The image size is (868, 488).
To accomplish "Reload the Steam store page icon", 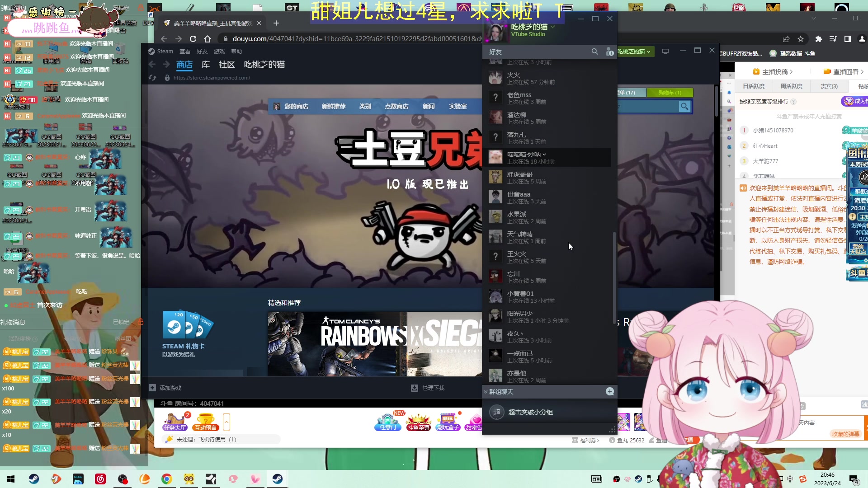I will click(x=152, y=78).
